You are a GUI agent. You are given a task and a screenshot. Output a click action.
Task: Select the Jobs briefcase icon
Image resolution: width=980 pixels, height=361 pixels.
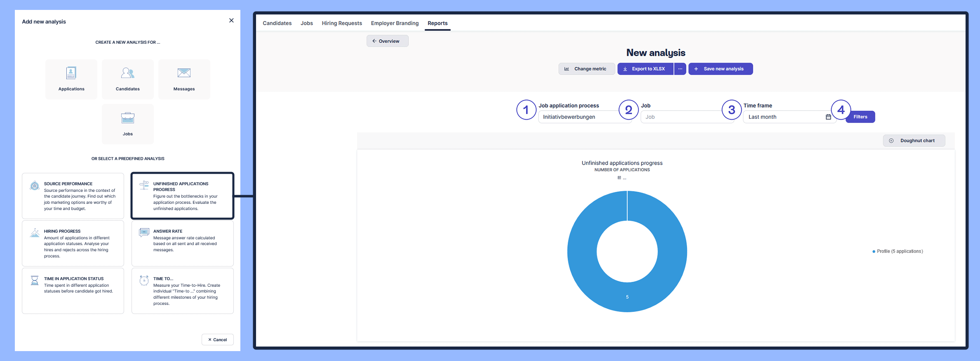127,118
